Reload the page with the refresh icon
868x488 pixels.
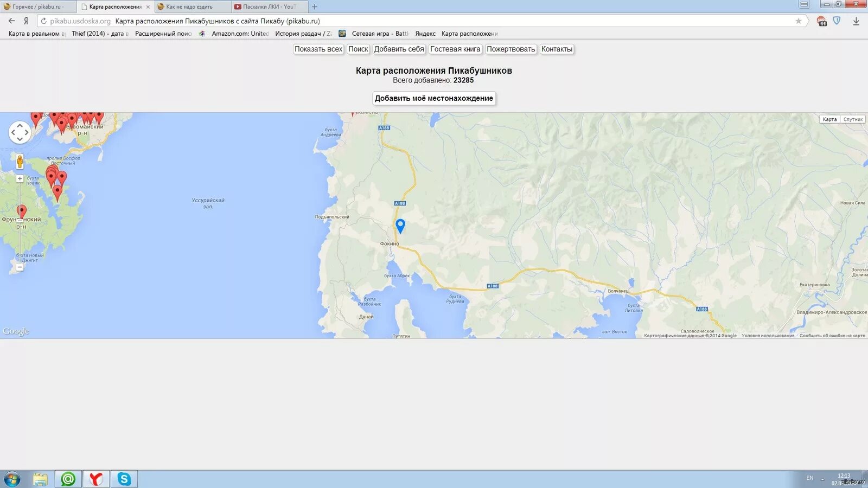[43, 21]
